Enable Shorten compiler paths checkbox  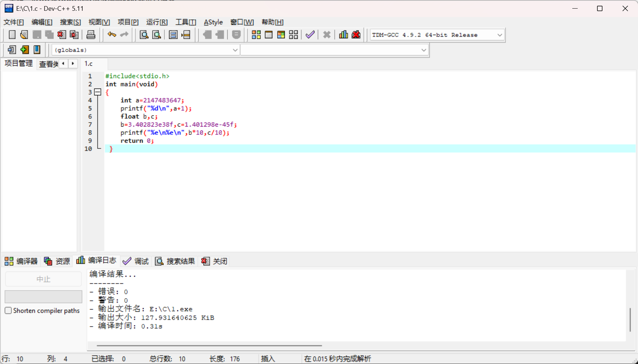[x=8, y=311]
